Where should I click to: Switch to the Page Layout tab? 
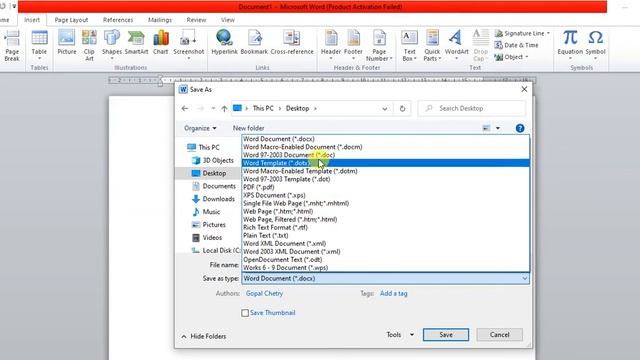coord(71,20)
